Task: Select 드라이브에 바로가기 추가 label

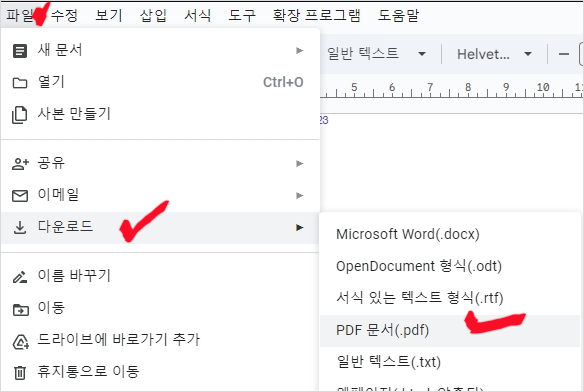Action: 119,340
